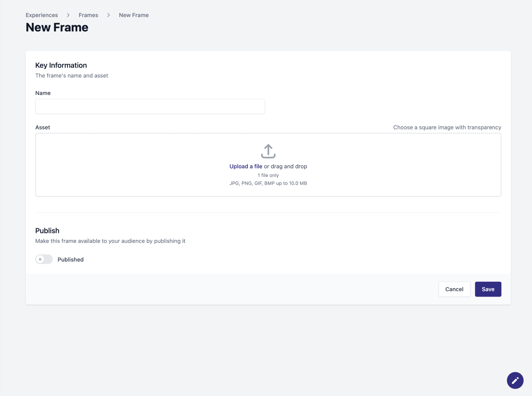The height and width of the screenshot is (396, 532).
Task: Click the chevron after Frames breadcrumb
Action: click(108, 15)
